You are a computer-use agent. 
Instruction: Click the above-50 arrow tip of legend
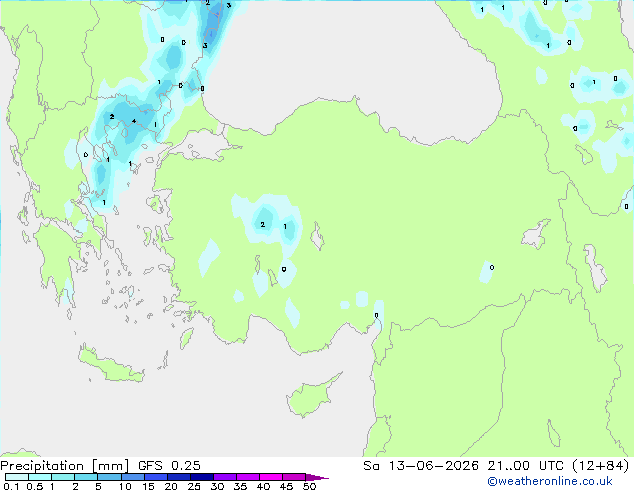pos(317,477)
